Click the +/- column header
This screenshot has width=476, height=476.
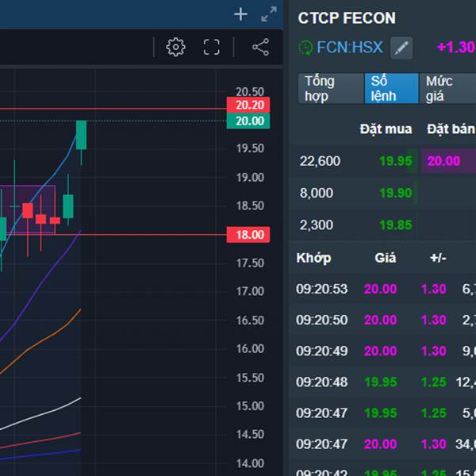(x=438, y=258)
